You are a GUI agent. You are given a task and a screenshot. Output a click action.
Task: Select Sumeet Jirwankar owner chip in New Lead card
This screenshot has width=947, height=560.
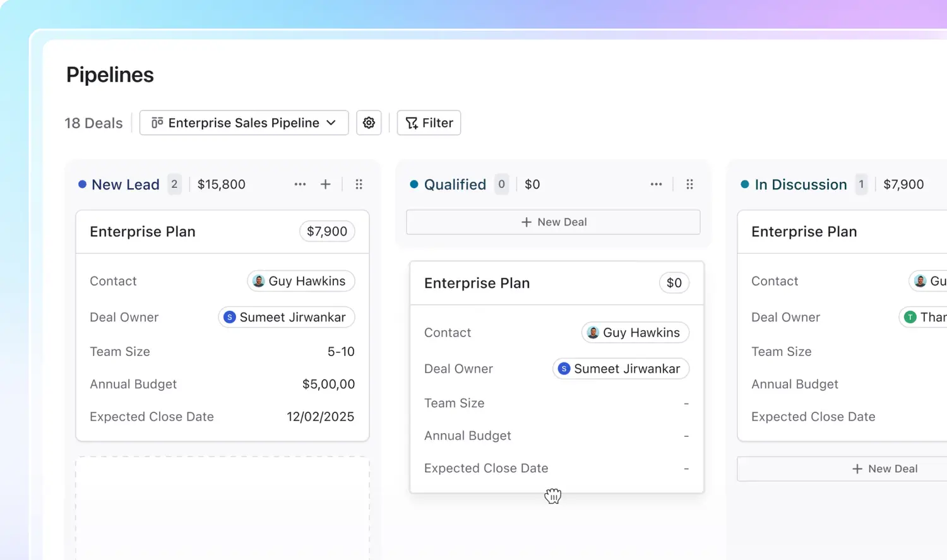(286, 317)
